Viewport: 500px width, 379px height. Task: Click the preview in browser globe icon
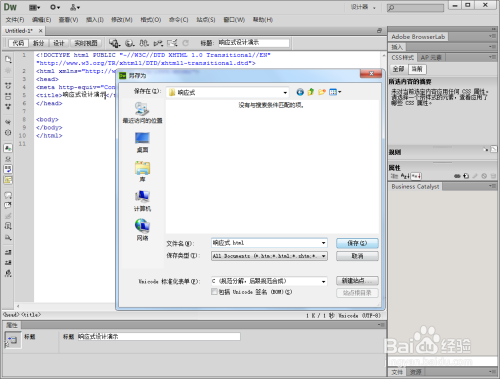[129, 43]
